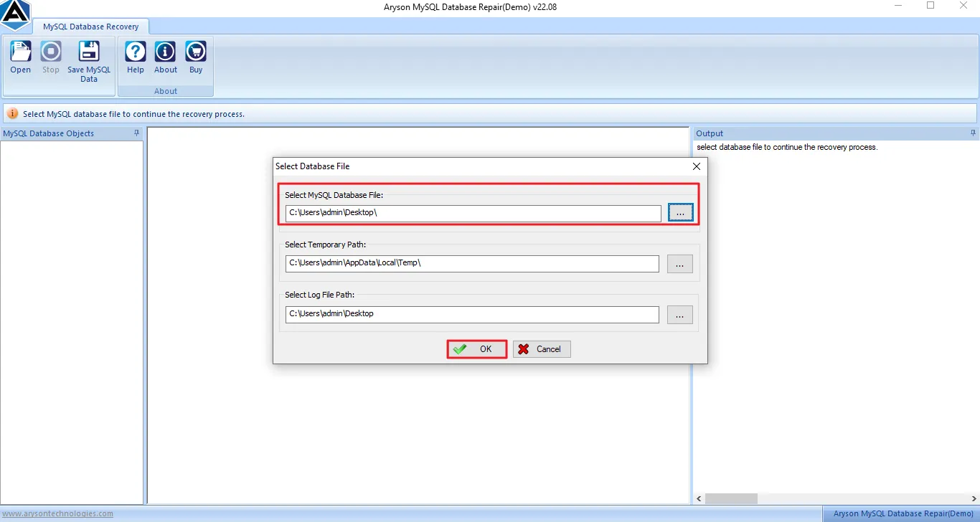Screen dimensions: 980x522
Task: Browse for log file path
Action: pyautogui.click(x=680, y=314)
